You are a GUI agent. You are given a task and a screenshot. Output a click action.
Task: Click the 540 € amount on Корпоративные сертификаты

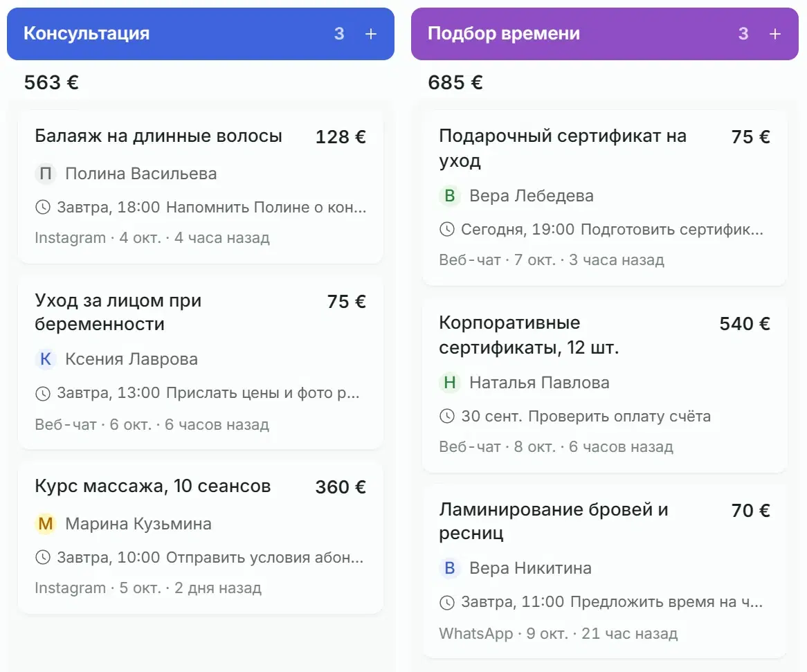click(x=745, y=324)
